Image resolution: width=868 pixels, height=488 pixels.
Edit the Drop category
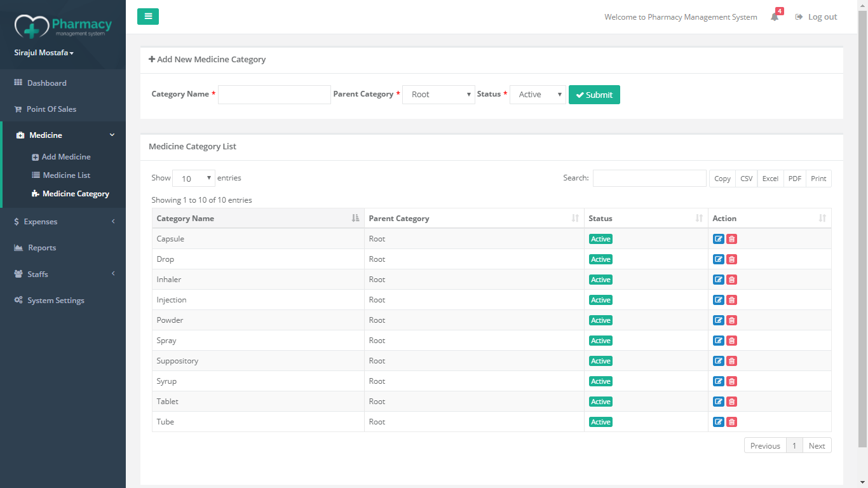(x=719, y=259)
